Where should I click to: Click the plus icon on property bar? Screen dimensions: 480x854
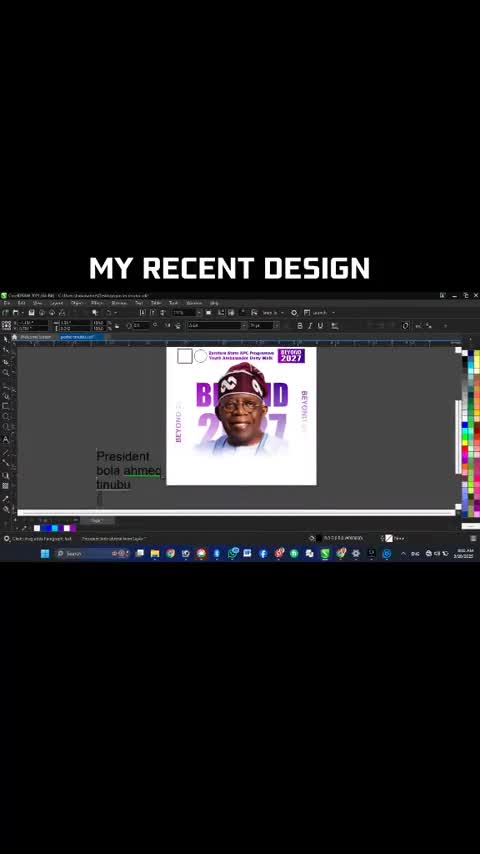point(445,326)
